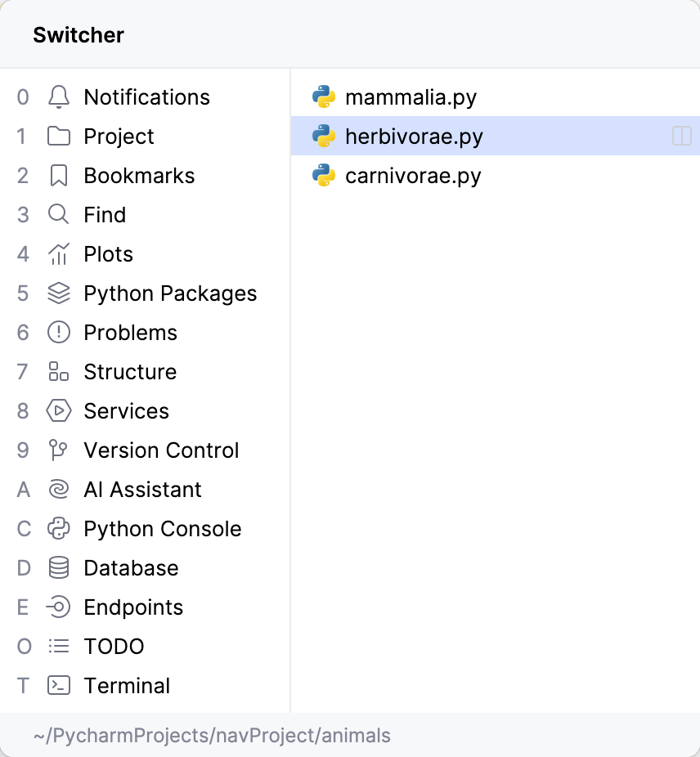Click the Structure icon
Viewport: 700px width, 757px height.
[59, 372]
